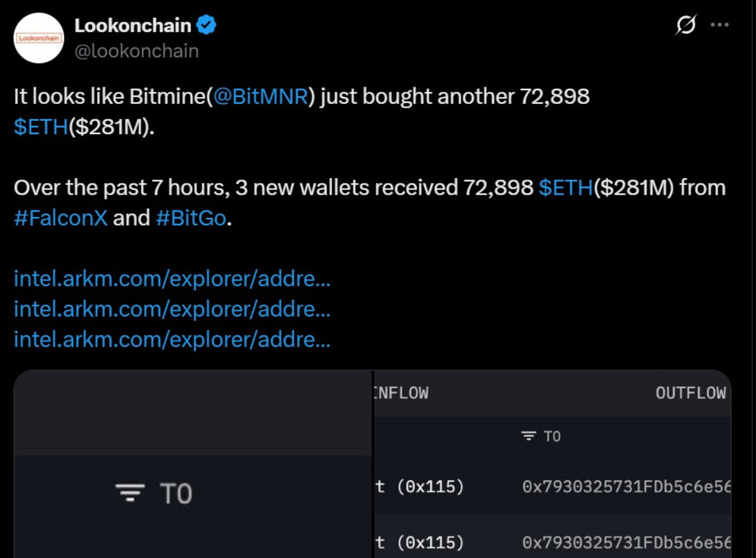Open the third intel.arkm.com explorer link
This screenshot has height=558, width=756.
(x=171, y=340)
